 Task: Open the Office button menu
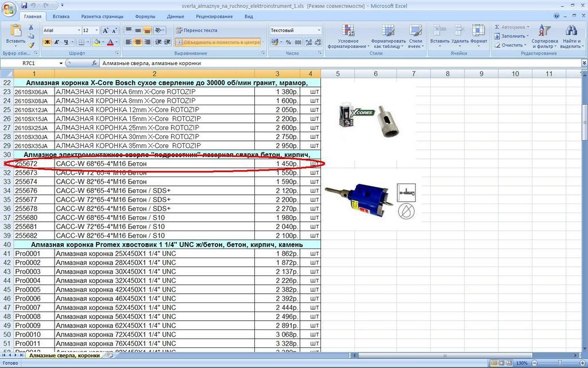9,8
